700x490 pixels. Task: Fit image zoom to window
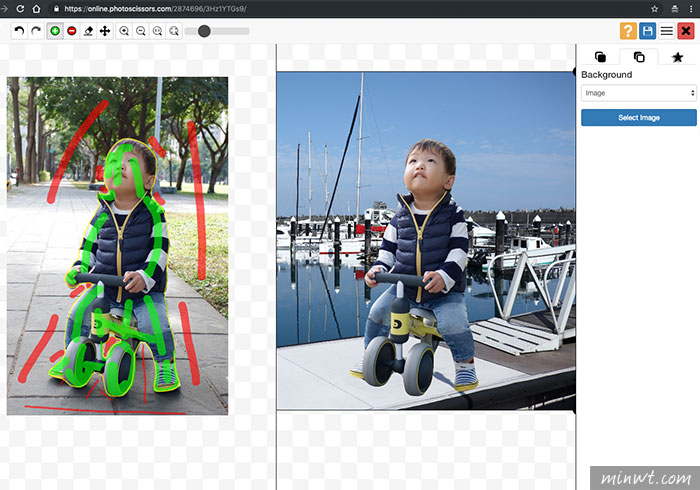tap(174, 31)
